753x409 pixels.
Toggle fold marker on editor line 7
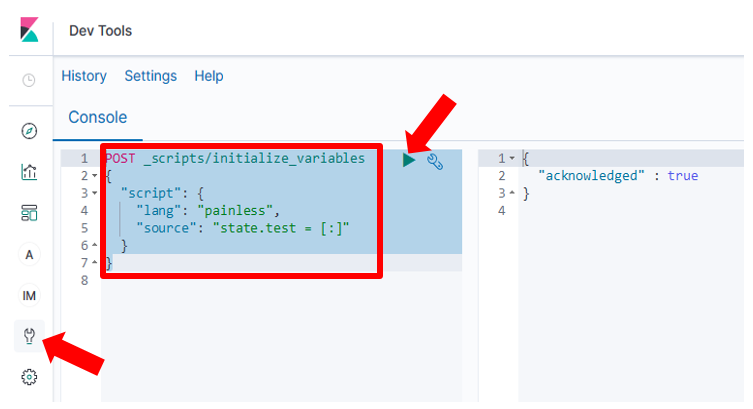95,263
